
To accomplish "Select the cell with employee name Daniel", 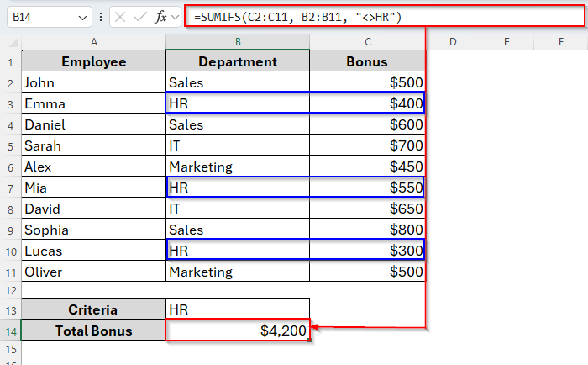I will [93, 124].
